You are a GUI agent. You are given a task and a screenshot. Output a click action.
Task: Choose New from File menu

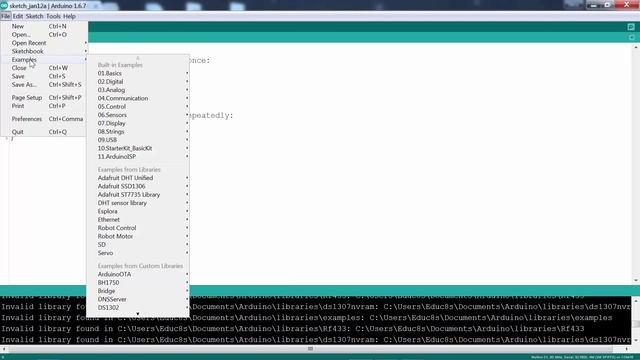coord(44,26)
